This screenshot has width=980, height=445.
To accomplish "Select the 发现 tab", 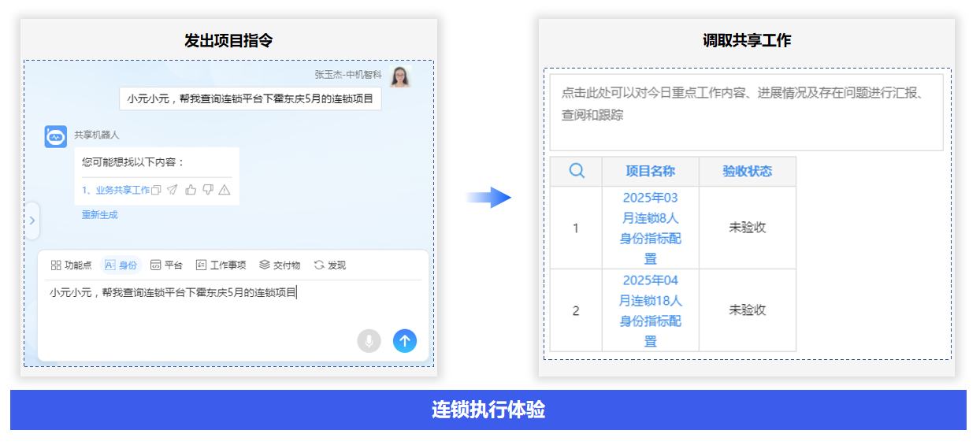I will [330, 265].
